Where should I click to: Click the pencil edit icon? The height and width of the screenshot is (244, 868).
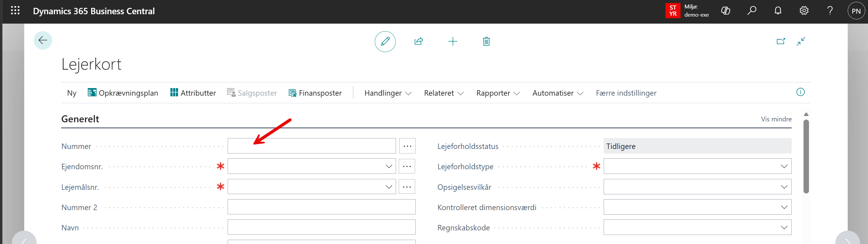tap(385, 41)
